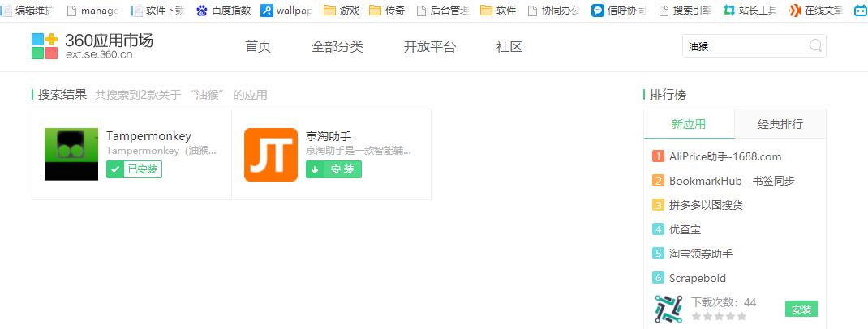Screen dimensions: 868x329
Task: Click ext.se.360.cn site address text
Action: tap(99, 54)
